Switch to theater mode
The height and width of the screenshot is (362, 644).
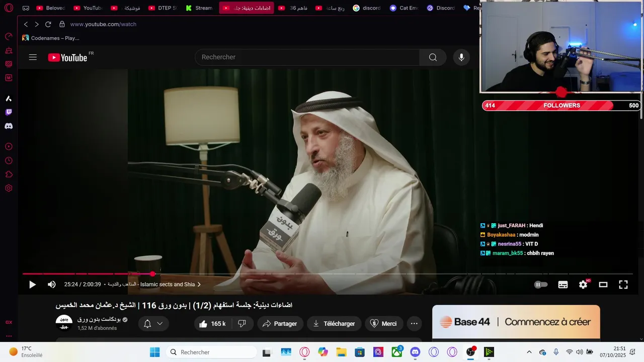(x=603, y=285)
